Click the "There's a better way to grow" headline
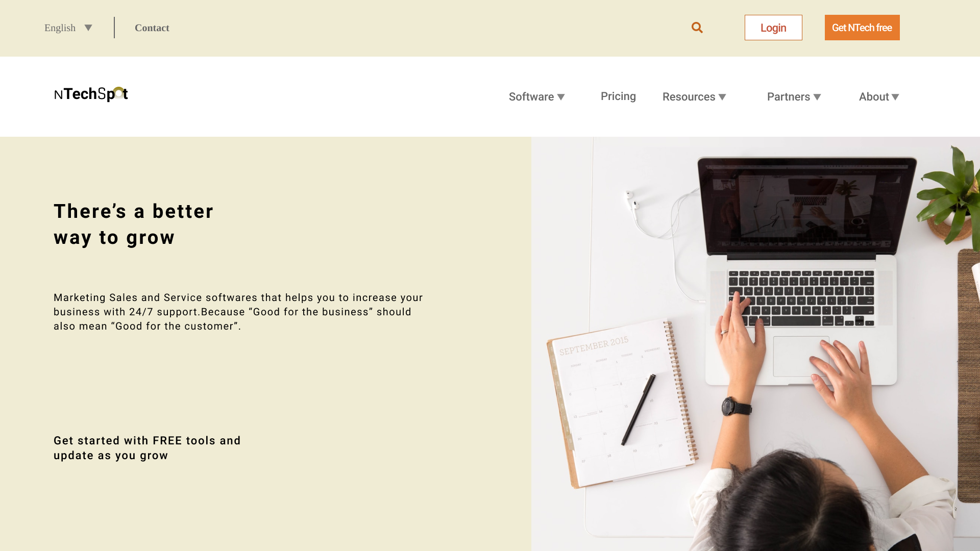Screen dimensions: 980x551 (134, 224)
